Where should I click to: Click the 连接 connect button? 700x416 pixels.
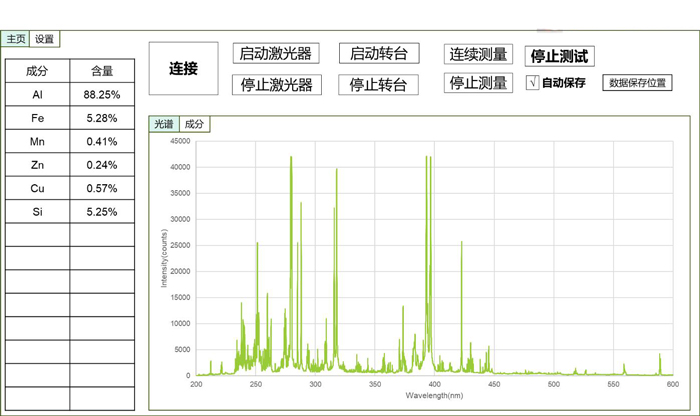click(183, 69)
